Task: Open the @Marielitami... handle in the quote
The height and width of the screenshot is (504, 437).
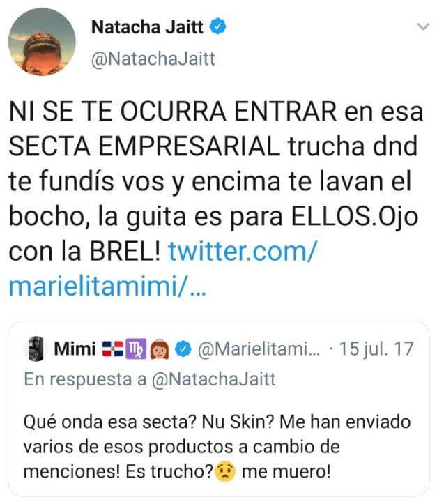Action: click(x=259, y=349)
